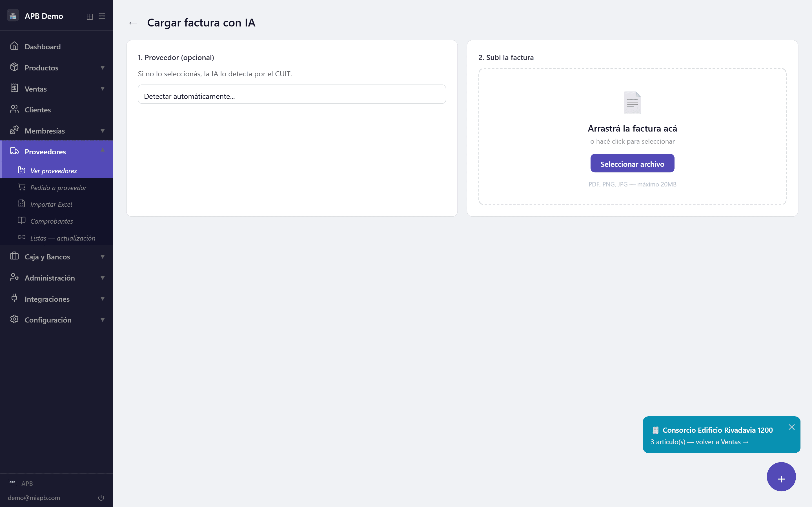Screen dimensions: 812x507
Task: Open Ver proveedores submenu item
Action: coord(56,170)
